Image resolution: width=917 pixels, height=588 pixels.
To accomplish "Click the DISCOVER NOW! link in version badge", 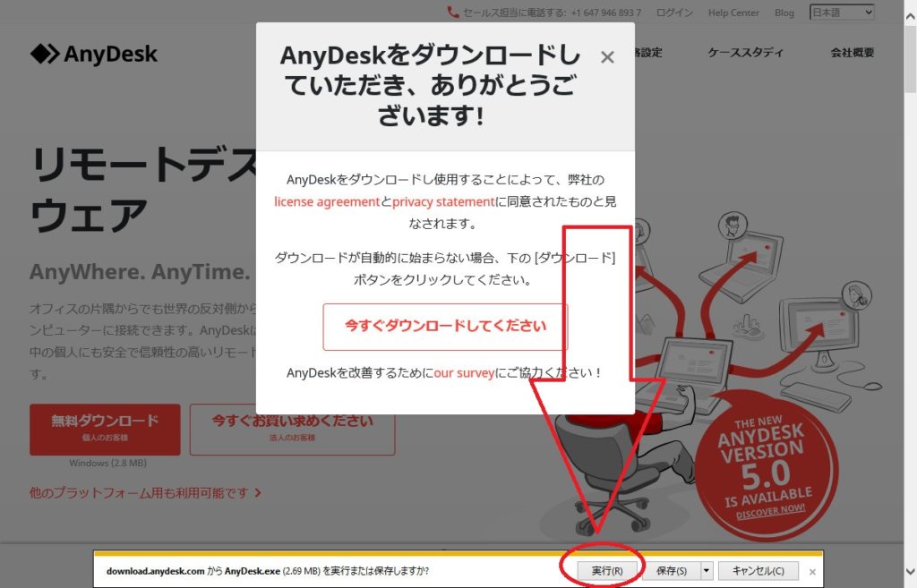I will click(x=771, y=511).
